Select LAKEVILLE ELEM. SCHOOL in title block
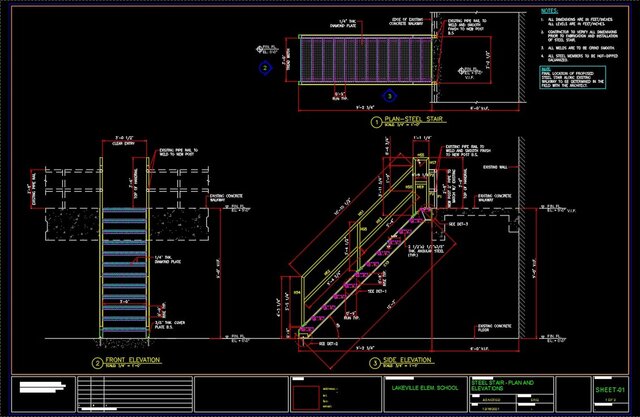 coord(425,388)
